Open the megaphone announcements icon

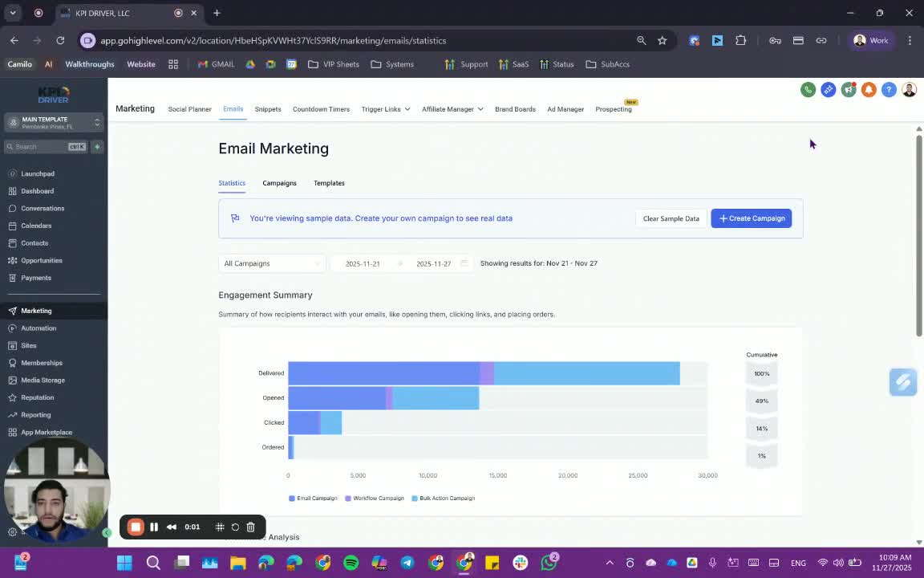(849, 90)
